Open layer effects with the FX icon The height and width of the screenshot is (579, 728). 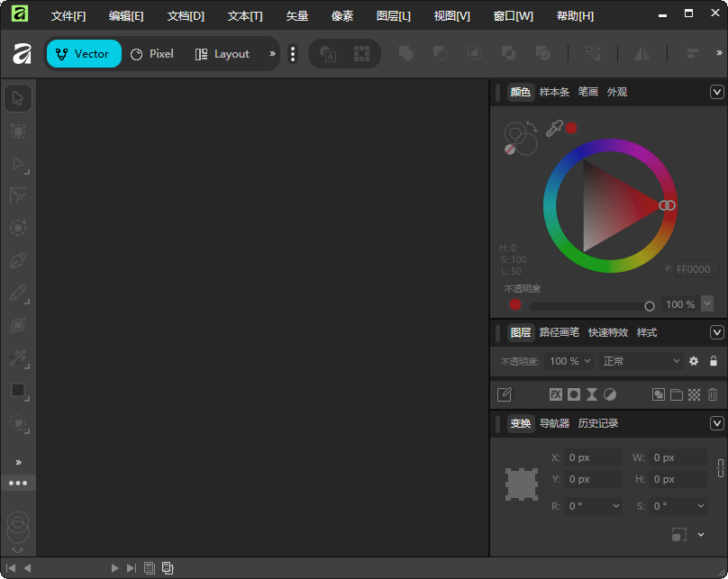(x=556, y=394)
